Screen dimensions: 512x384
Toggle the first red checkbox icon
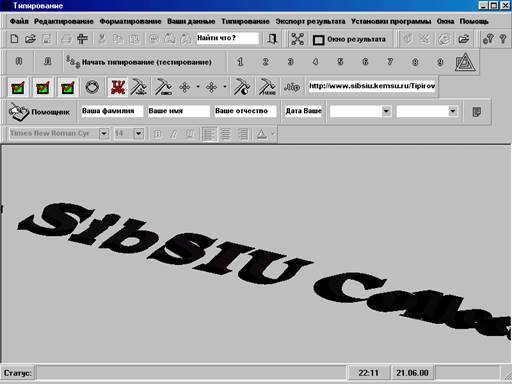pos(18,88)
